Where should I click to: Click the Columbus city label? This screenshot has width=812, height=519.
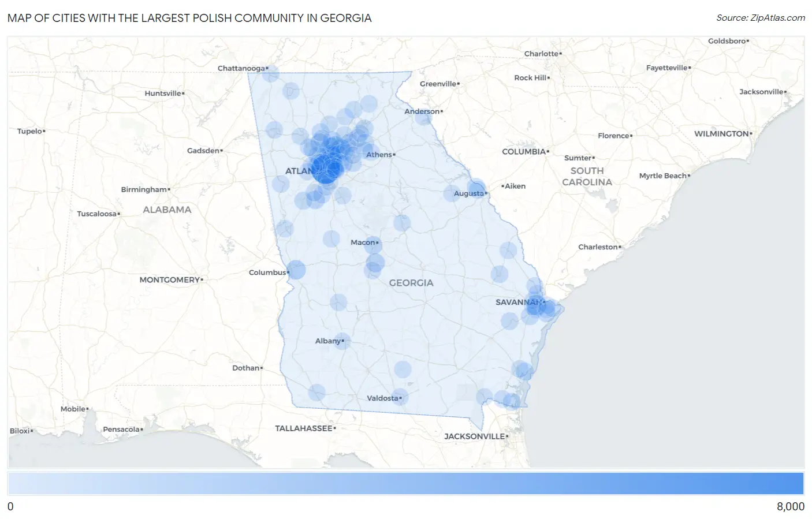[x=267, y=272]
